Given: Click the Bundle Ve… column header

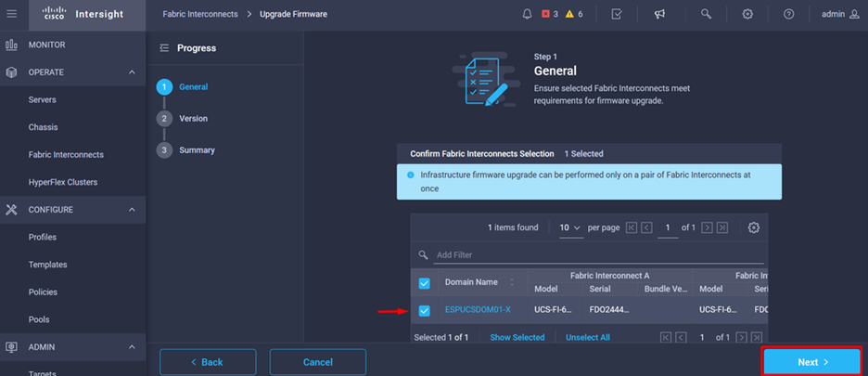Looking at the screenshot, I should (666, 289).
